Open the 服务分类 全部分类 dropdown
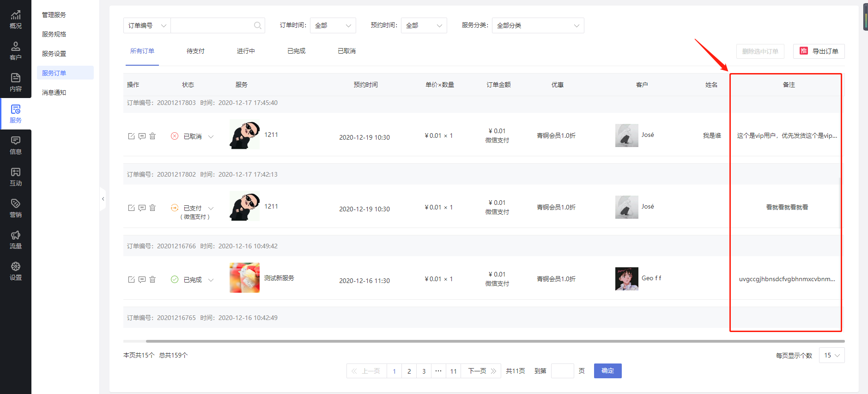This screenshot has height=394, width=868. pos(538,25)
